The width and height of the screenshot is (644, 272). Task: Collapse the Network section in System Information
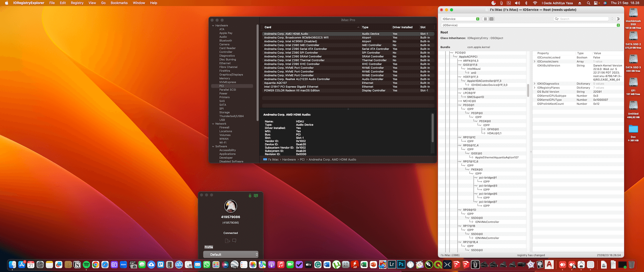coord(213,124)
